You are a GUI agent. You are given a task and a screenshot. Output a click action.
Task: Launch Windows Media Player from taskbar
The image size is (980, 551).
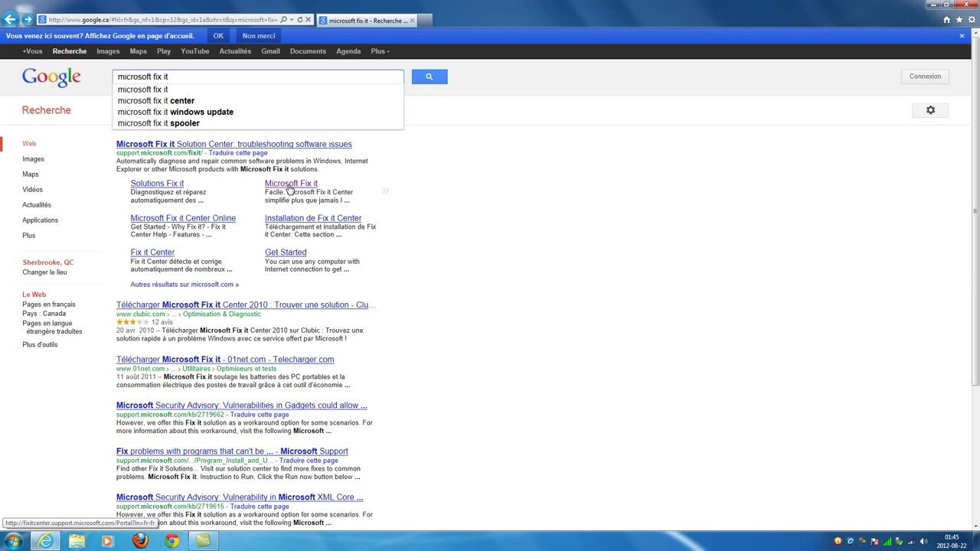click(107, 541)
